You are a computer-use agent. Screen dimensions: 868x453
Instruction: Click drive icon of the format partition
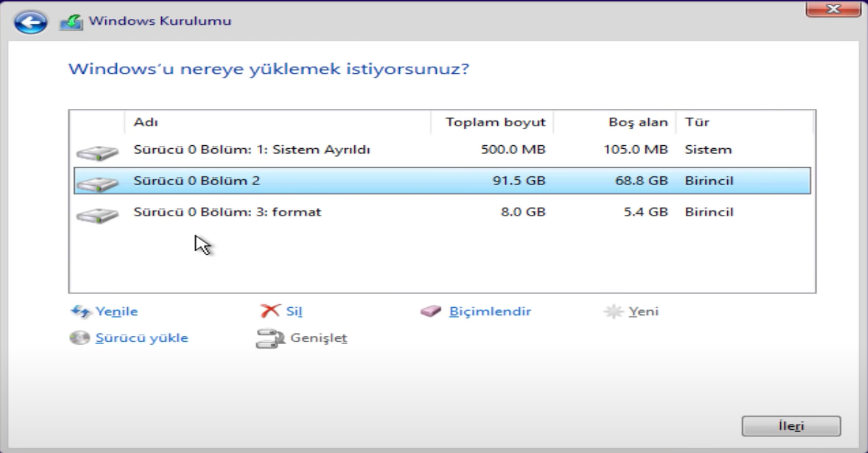coord(97,215)
